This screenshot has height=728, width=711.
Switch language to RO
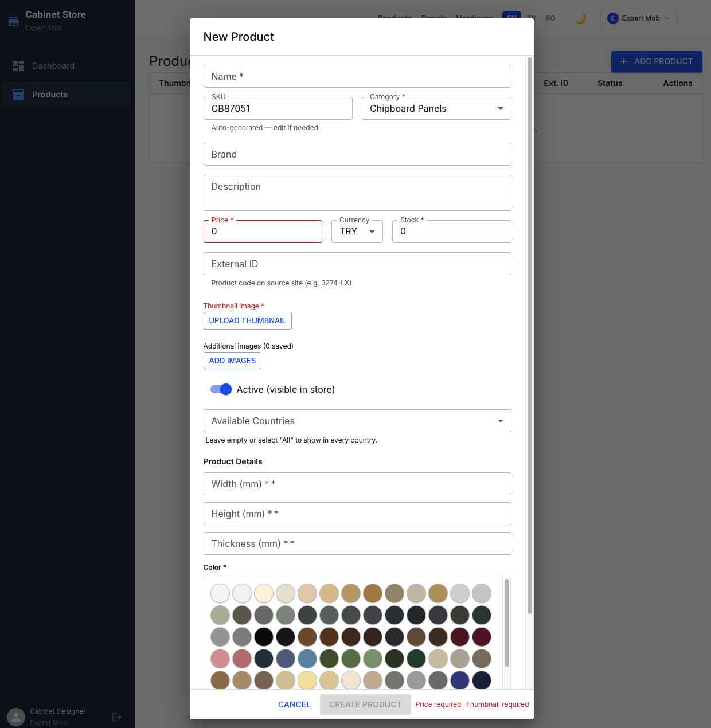coord(550,18)
